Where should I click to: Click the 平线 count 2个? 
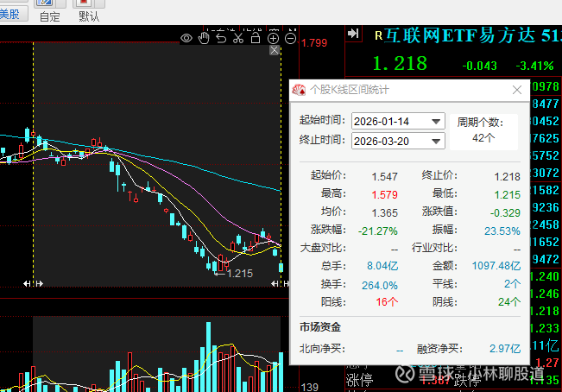512,284
